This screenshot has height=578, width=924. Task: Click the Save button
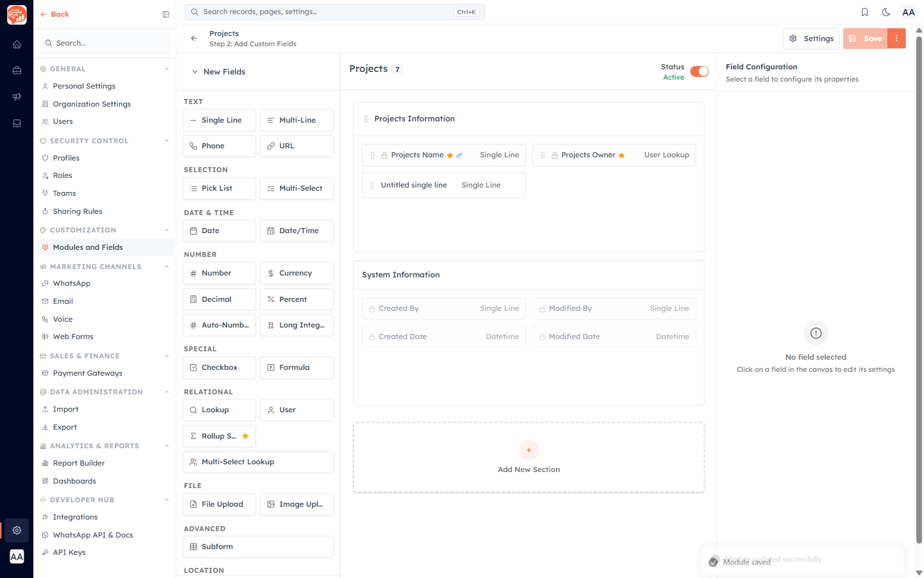(866, 39)
